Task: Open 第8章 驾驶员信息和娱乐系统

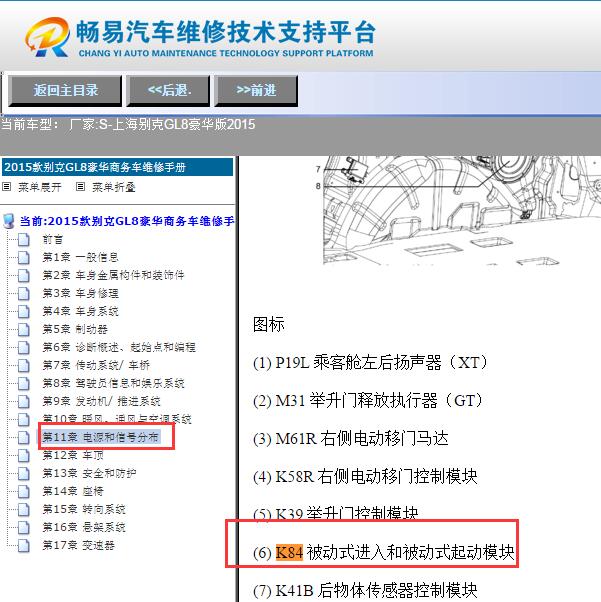Action: pos(113,383)
